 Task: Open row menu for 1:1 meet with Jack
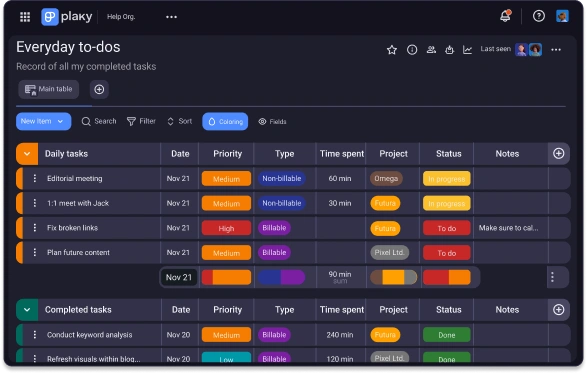coord(34,203)
